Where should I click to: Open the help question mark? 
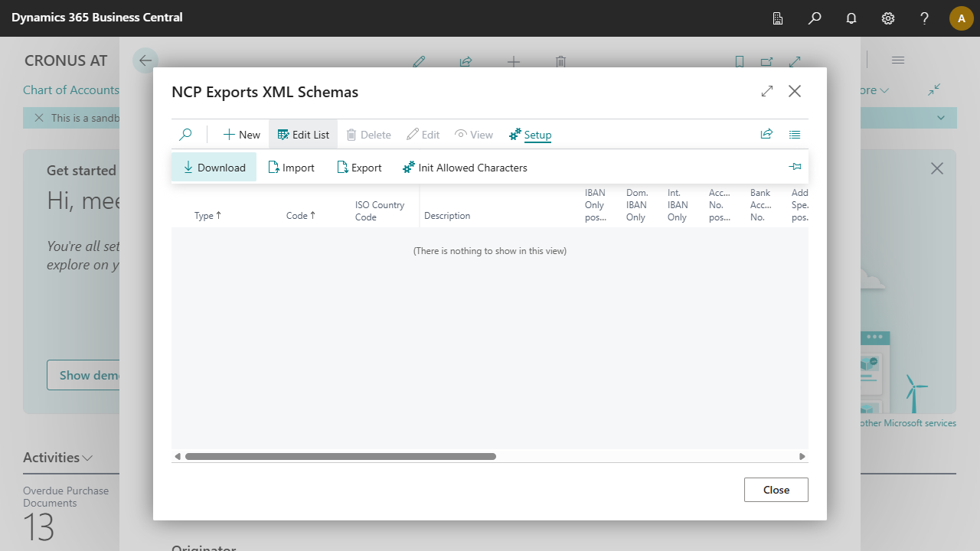point(925,18)
